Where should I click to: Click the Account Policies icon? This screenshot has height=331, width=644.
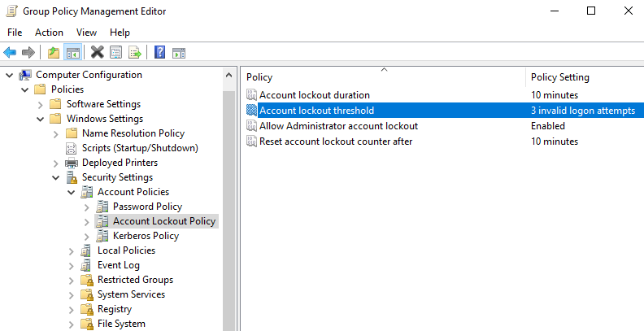click(87, 192)
